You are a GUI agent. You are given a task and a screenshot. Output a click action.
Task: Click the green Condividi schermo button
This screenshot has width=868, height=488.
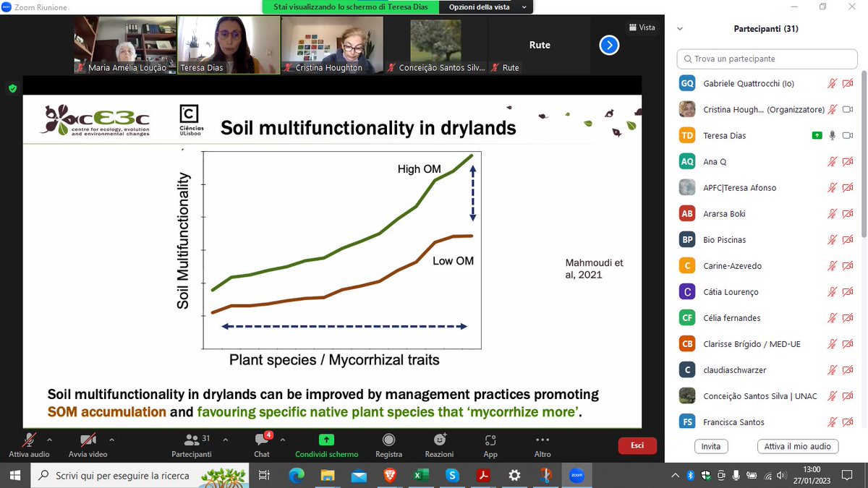326,444
